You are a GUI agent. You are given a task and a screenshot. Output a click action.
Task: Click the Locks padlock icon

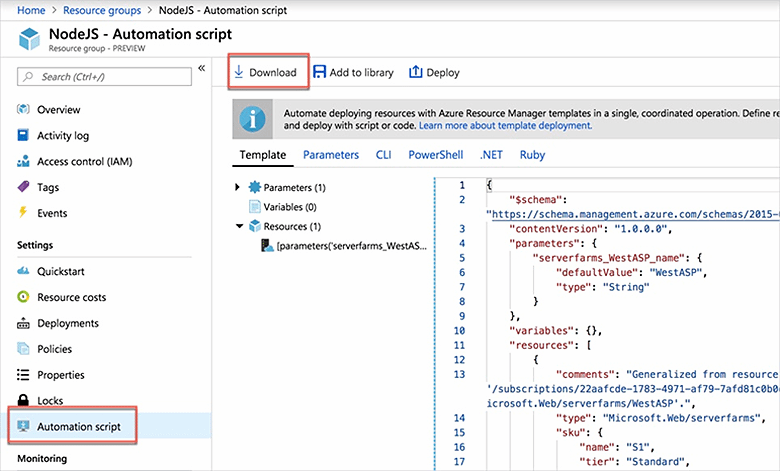point(24,401)
